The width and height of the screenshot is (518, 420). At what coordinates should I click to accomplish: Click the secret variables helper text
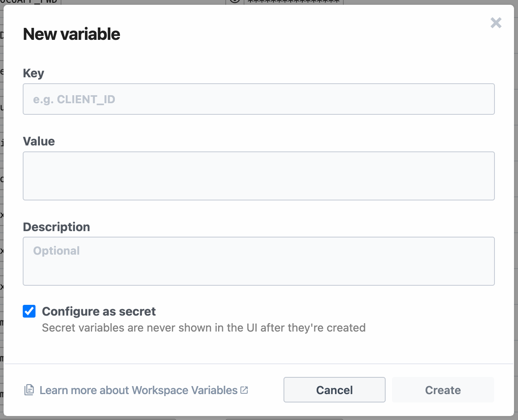(x=204, y=328)
